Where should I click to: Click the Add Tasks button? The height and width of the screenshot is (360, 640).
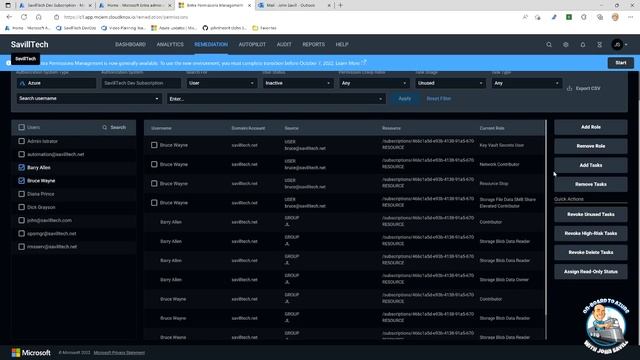coord(591,165)
